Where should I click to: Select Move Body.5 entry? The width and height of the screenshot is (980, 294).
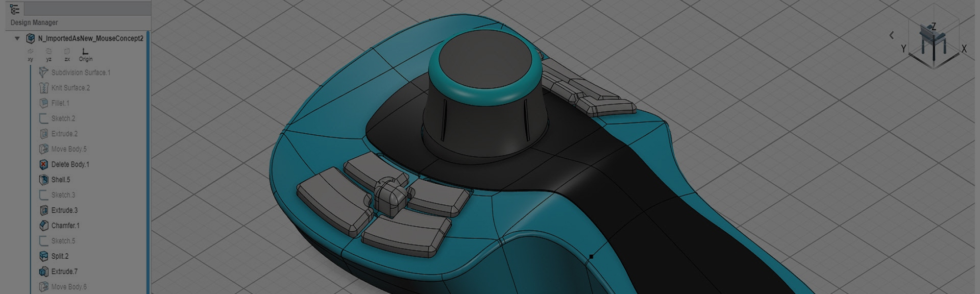click(69, 149)
